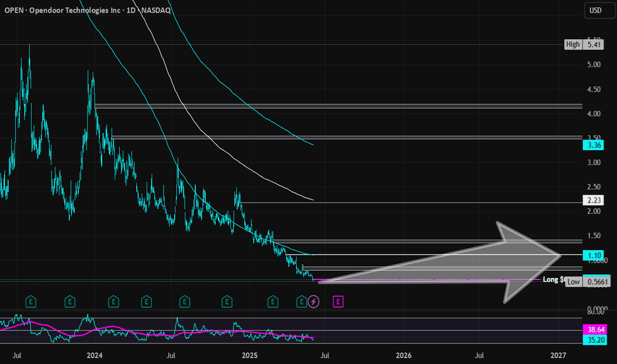Click the cyan 35.20 RSI value
The height and width of the screenshot is (364, 617).
pos(595,340)
